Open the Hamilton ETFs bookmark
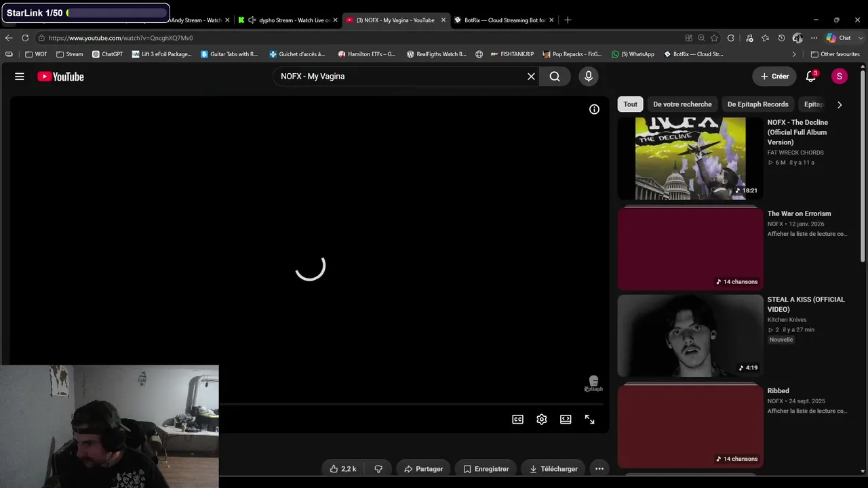 pos(367,54)
